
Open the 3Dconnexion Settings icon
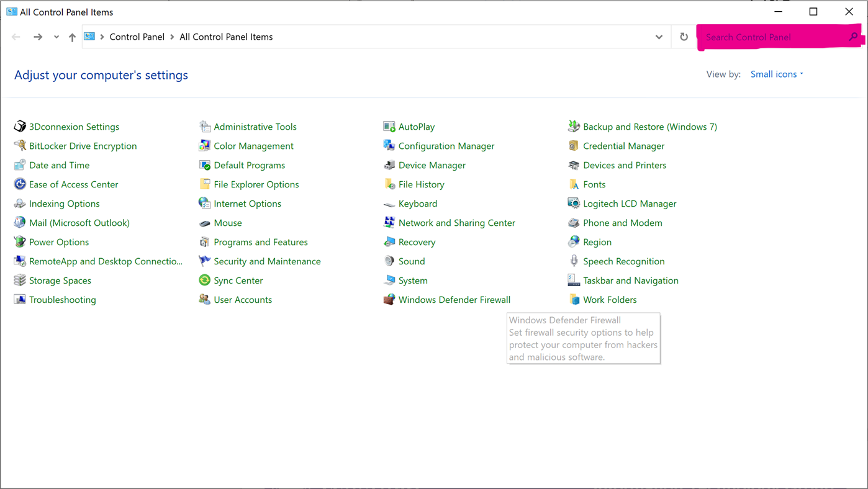[20, 127]
